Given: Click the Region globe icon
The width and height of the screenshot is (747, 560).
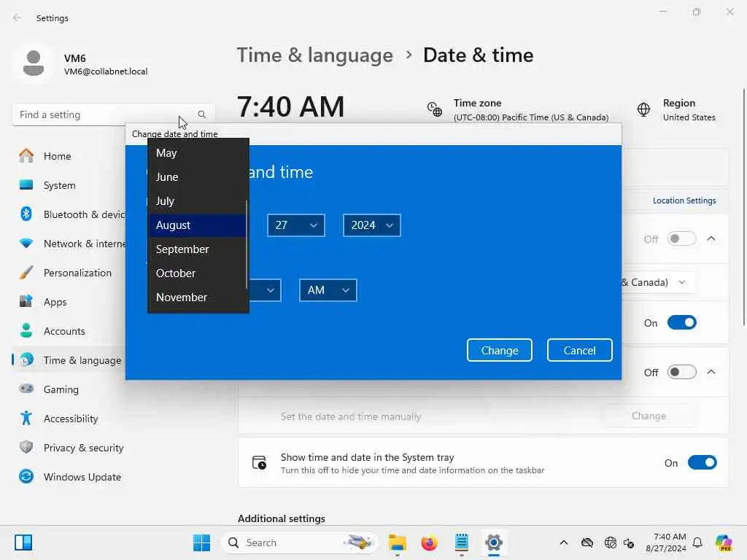Looking at the screenshot, I should [x=643, y=109].
